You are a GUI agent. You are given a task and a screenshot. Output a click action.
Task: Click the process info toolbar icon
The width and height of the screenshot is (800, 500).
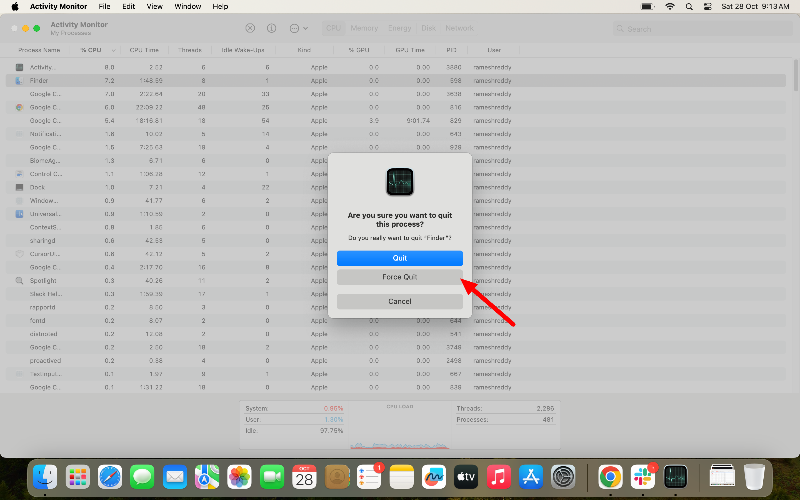pos(271,29)
